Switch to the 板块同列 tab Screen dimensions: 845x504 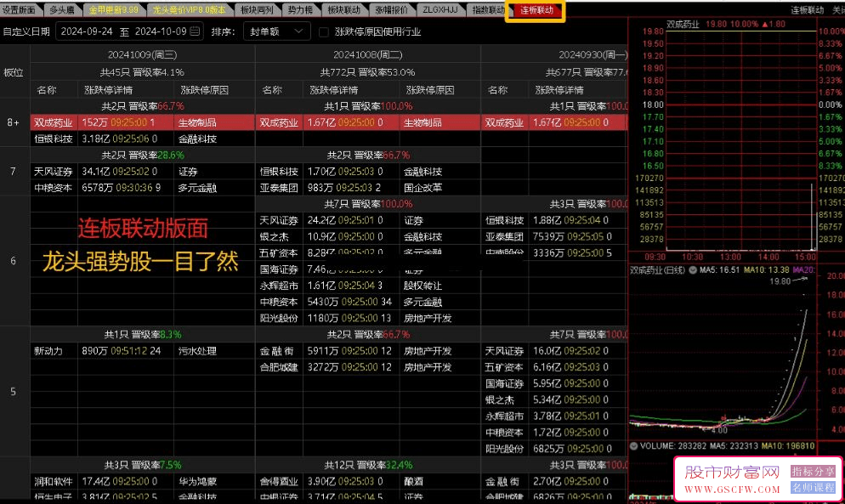pyautogui.click(x=257, y=9)
